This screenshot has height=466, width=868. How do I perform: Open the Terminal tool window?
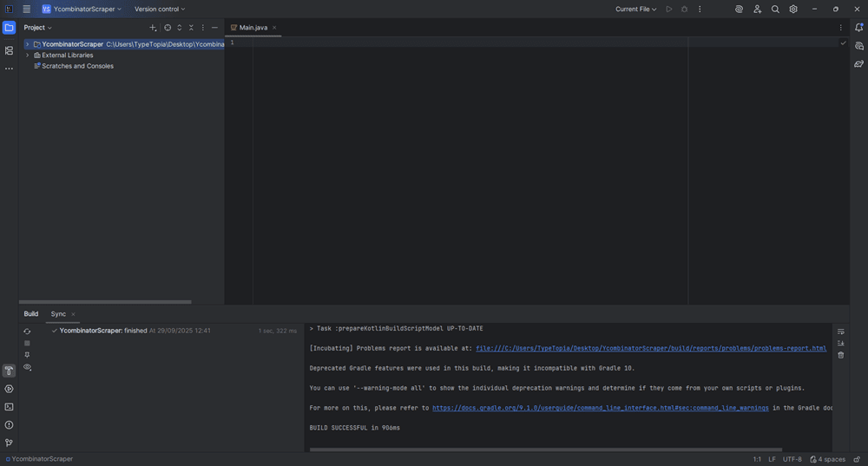pos(9,407)
